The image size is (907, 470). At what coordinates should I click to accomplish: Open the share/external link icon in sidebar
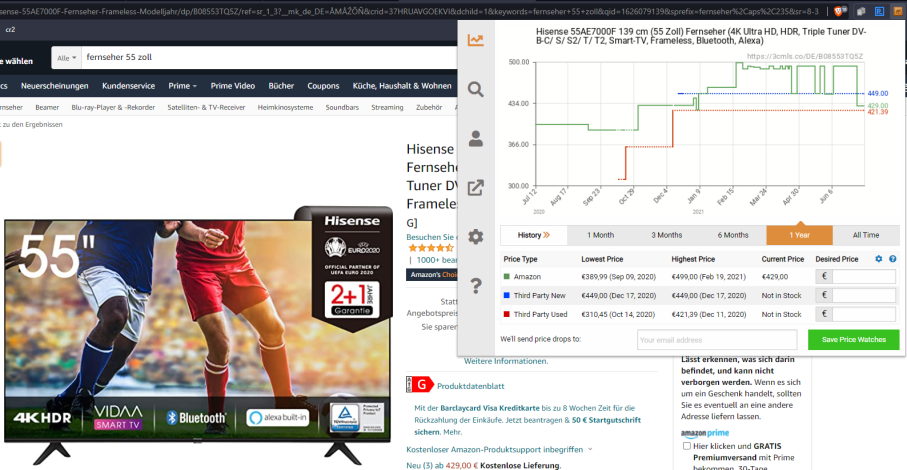[x=475, y=187]
